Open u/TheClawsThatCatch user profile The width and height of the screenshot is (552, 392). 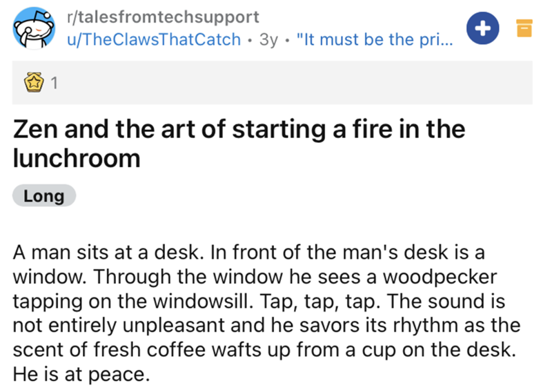pos(153,39)
